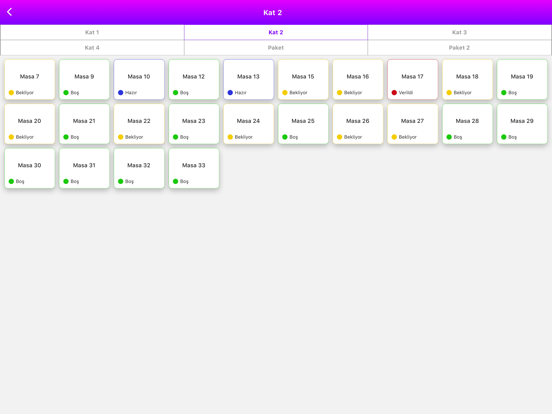The image size is (552, 414).
Task: Click the Hazır label on Masa 13
Action: [240, 93]
